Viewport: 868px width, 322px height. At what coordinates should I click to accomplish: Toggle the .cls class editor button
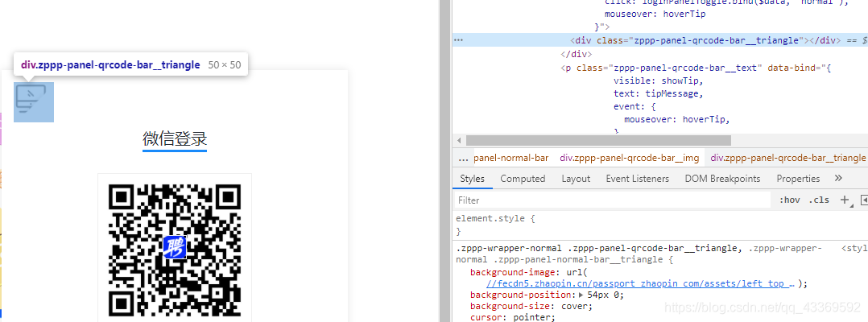pyautogui.click(x=819, y=200)
